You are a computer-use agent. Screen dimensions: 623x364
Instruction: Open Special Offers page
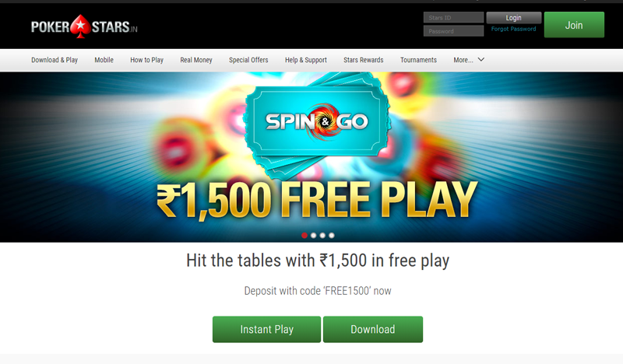click(248, 60)
